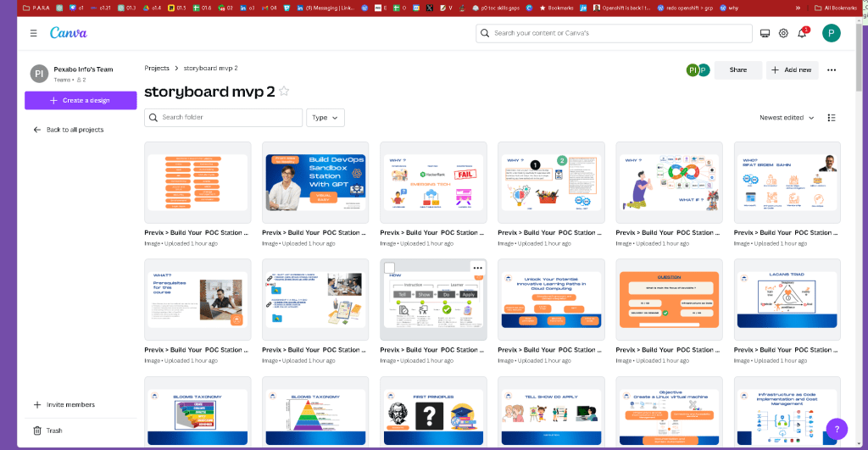Select the storyboard mvp 2 breadcrumb
Screen dimensions: 868x450
coord(210,68)
